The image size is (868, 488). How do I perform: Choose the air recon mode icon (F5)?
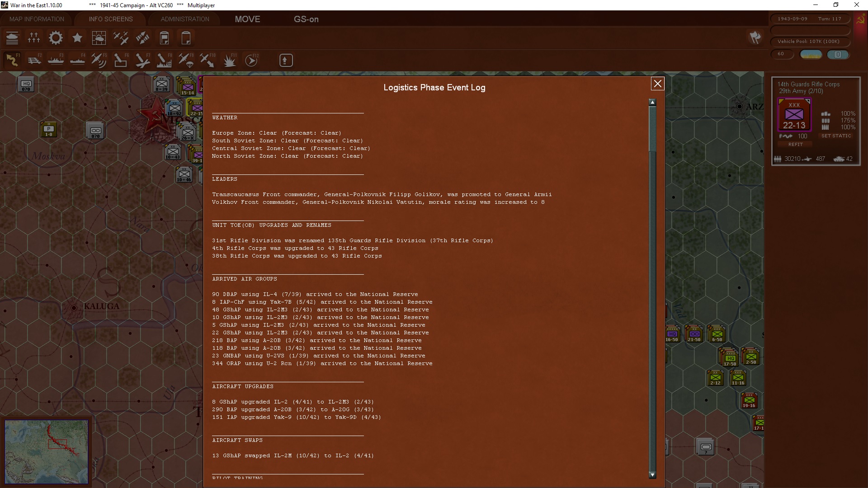99,60
